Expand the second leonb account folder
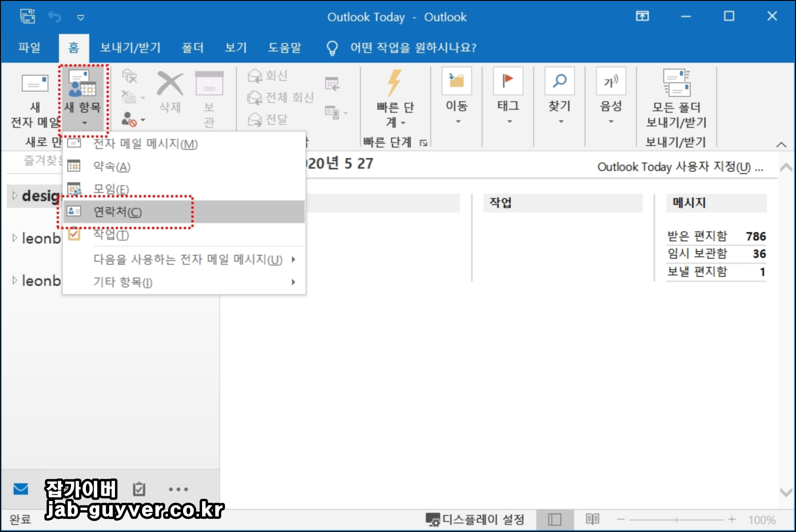 click(x=15, y=280)
